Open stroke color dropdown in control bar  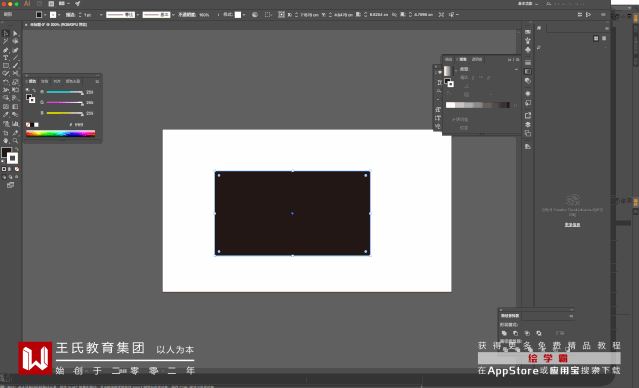click(59, 15)
